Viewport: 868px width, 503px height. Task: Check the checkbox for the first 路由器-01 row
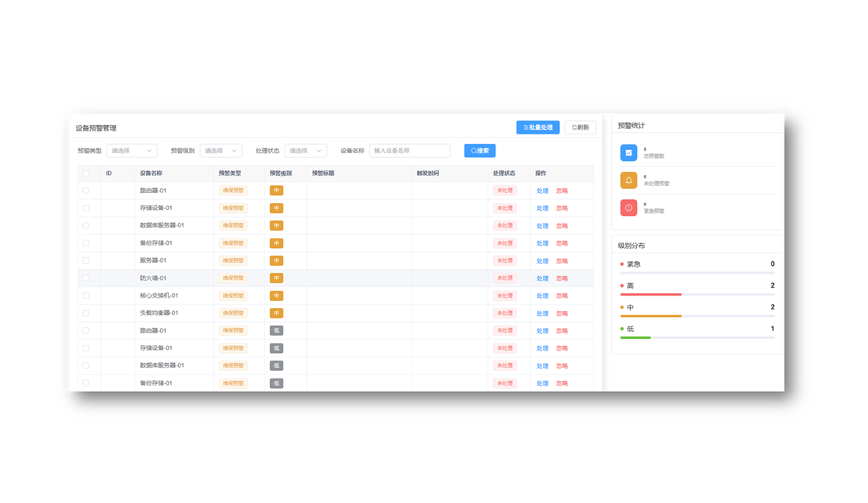pos(86,190)
